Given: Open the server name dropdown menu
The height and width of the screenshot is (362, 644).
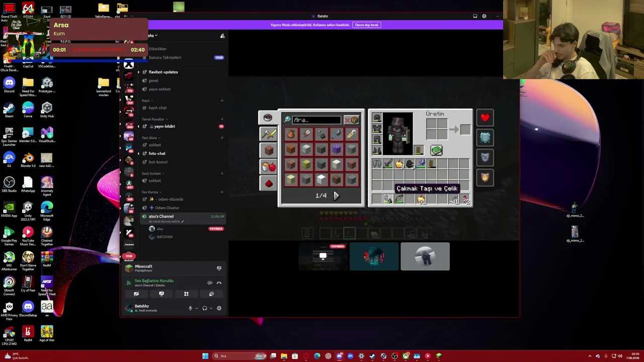Looking at the screenshot, I should [x=152, y=36].
